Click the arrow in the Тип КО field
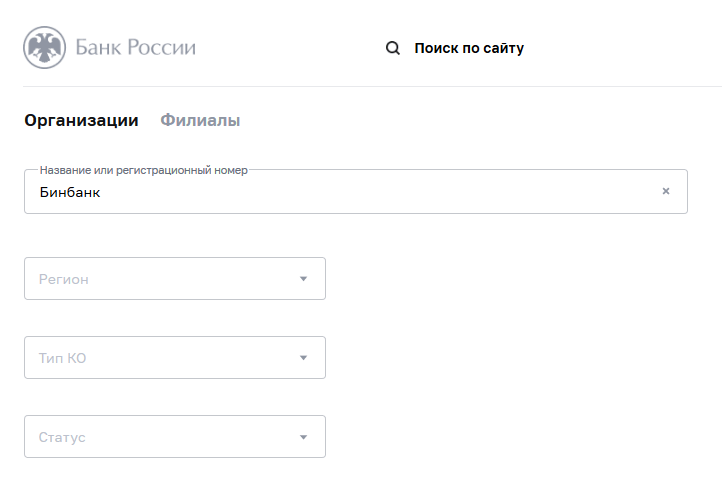This screenshot has width=722, height=483. (303, 358)
